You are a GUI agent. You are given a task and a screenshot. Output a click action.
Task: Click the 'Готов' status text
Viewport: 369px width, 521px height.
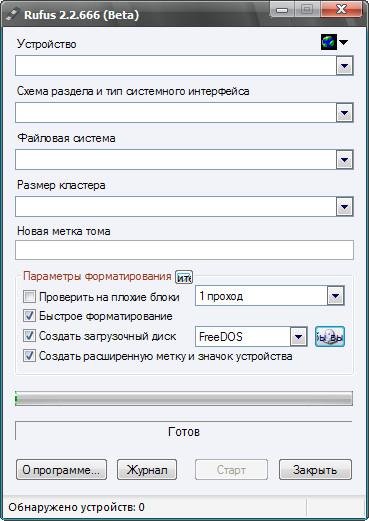click(184, 432)
